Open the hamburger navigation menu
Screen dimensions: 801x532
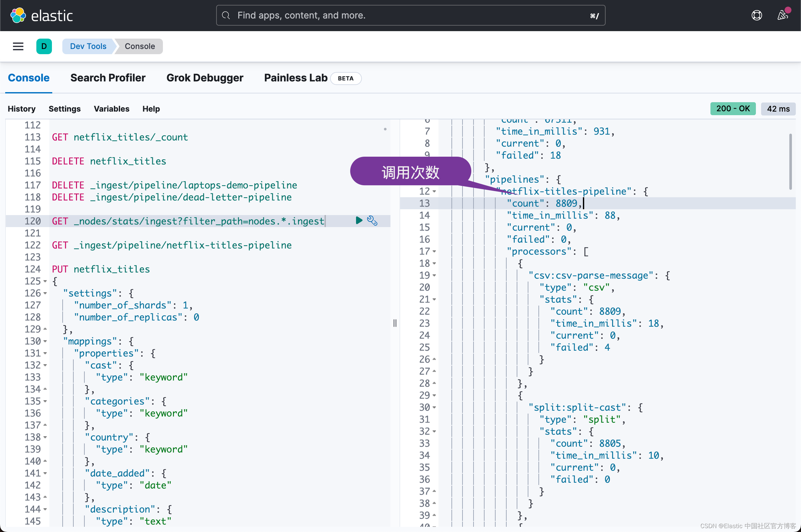coord(18,46)
